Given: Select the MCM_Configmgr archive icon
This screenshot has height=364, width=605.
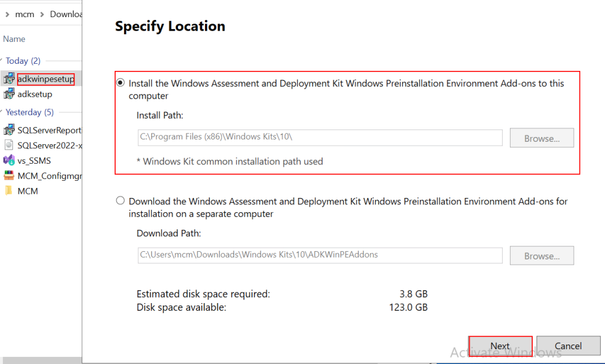Looking at the screenshot, I should (x=9, y=175).
